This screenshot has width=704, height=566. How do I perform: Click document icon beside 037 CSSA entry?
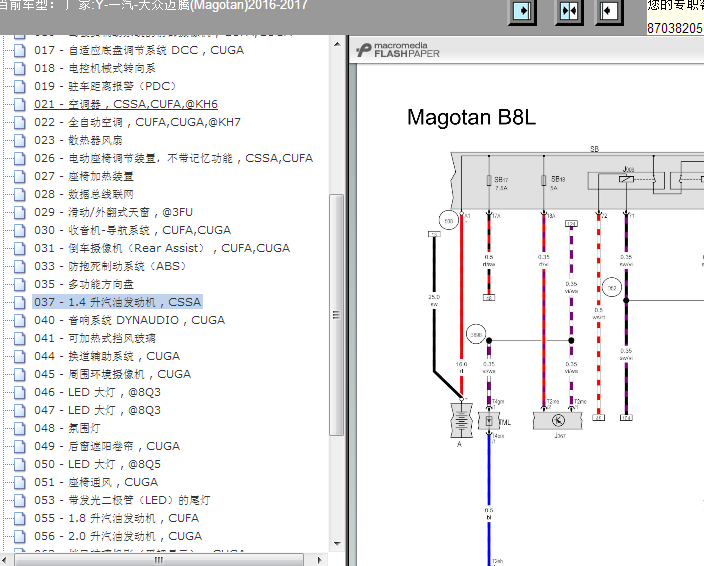[x=19, y=302]
